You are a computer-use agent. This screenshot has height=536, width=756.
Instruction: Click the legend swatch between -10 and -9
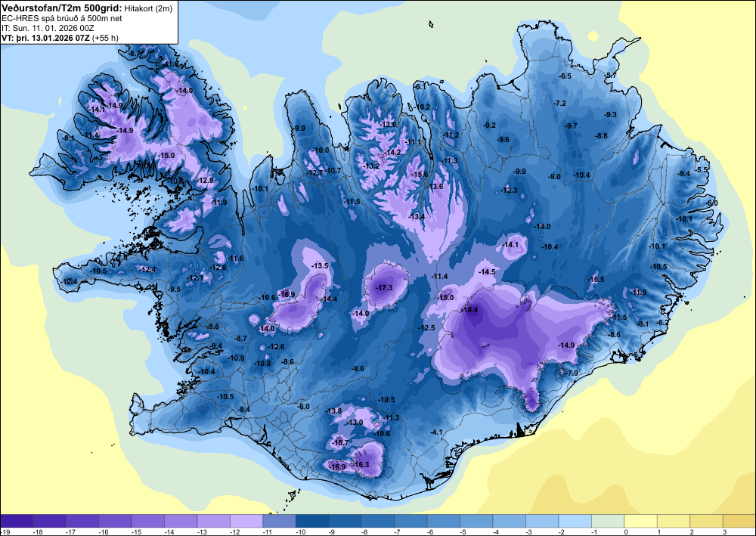(x=312, y=521)
